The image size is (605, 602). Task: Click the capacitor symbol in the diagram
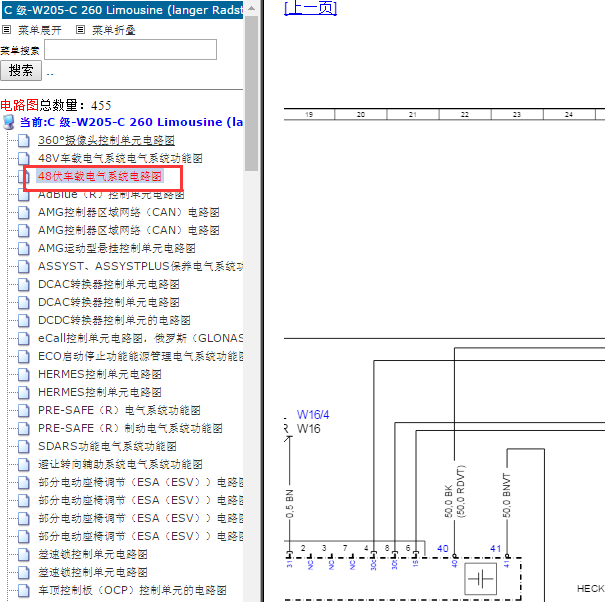point(480,579)
